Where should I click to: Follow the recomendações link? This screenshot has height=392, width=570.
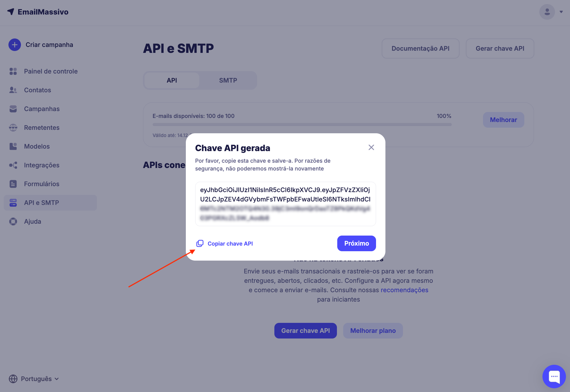point(405,290)
